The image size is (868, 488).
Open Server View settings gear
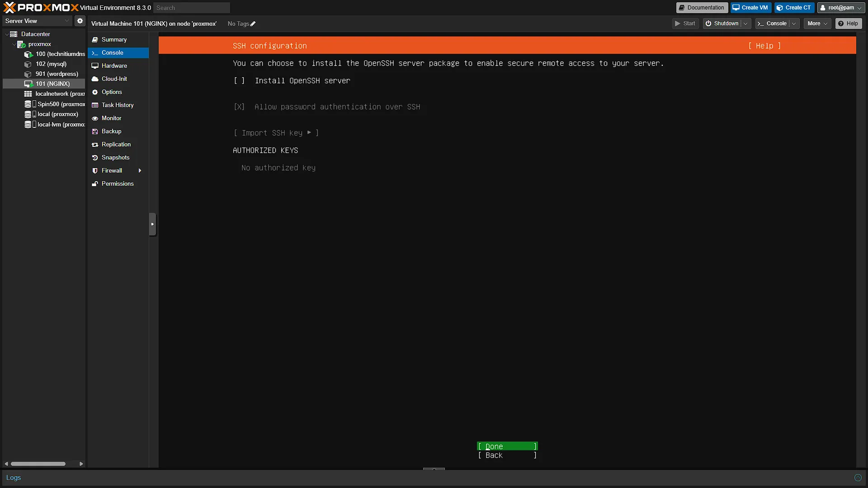tap(80, 21)
